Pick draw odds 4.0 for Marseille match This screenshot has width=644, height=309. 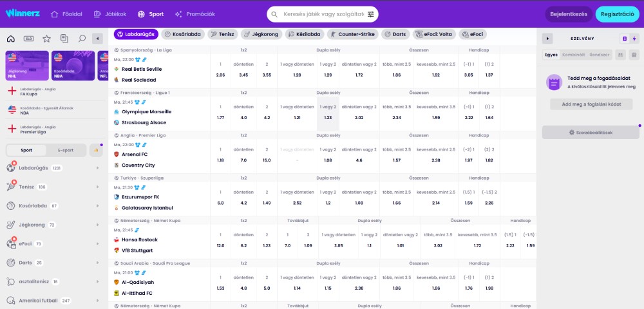tap(243, 114)
